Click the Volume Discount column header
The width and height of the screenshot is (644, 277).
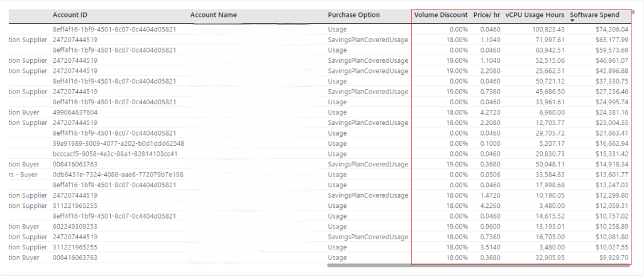coord(441,14)
